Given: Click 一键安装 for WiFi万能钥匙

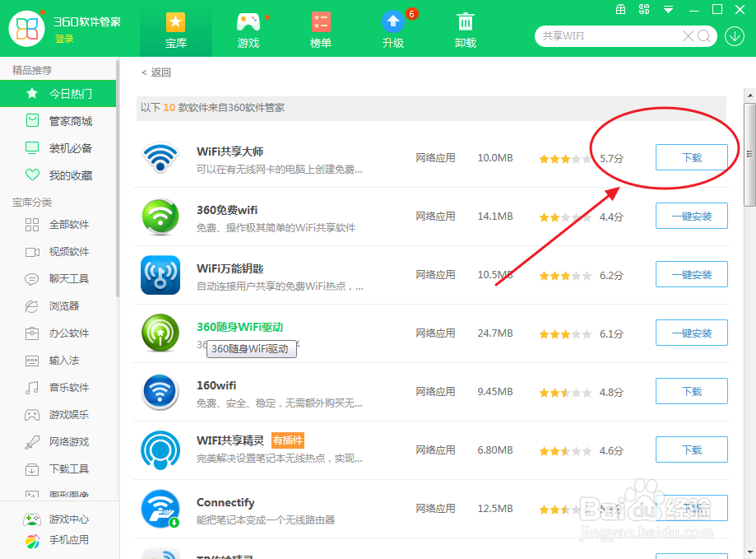Looking at the screenshot, I should [x=691, y=274].
